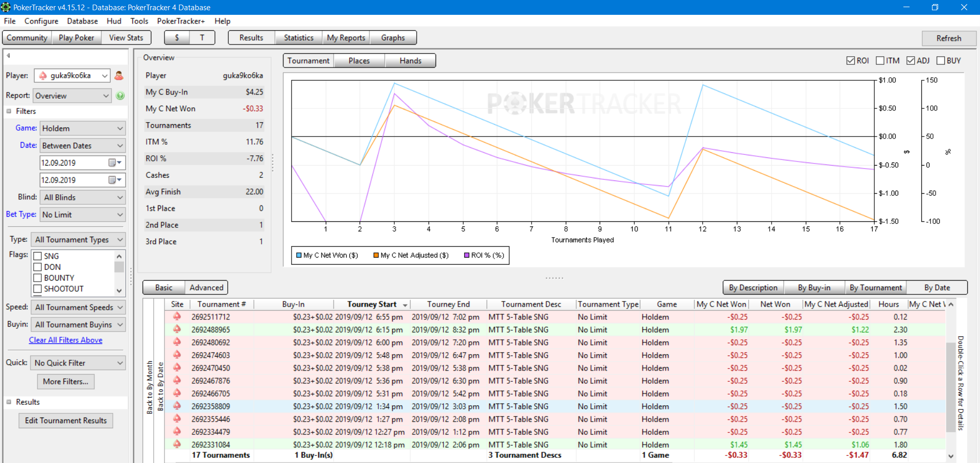The height and width of the screenshot is (463, 980).
Task: Click site icon for tournament 2692467876
Action: click(x=177, y=380)
